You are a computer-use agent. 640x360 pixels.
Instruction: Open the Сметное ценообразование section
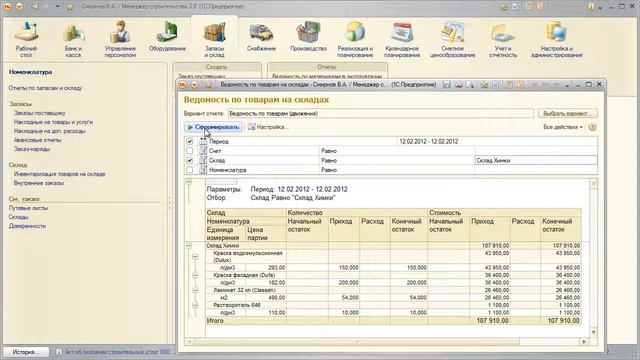pyautogui.click(x=452, y=40)
